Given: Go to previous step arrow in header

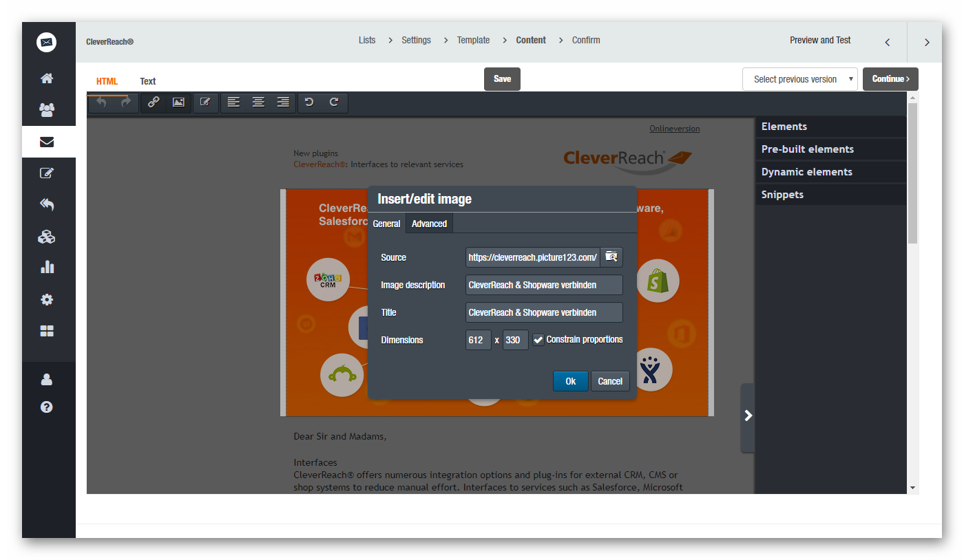Looking at the screenshot, I should 888,42.
